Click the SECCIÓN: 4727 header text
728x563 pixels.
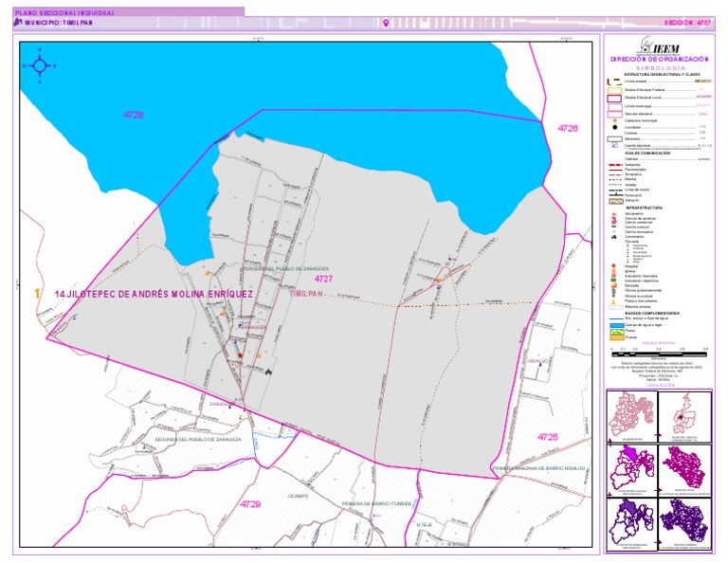687,23
